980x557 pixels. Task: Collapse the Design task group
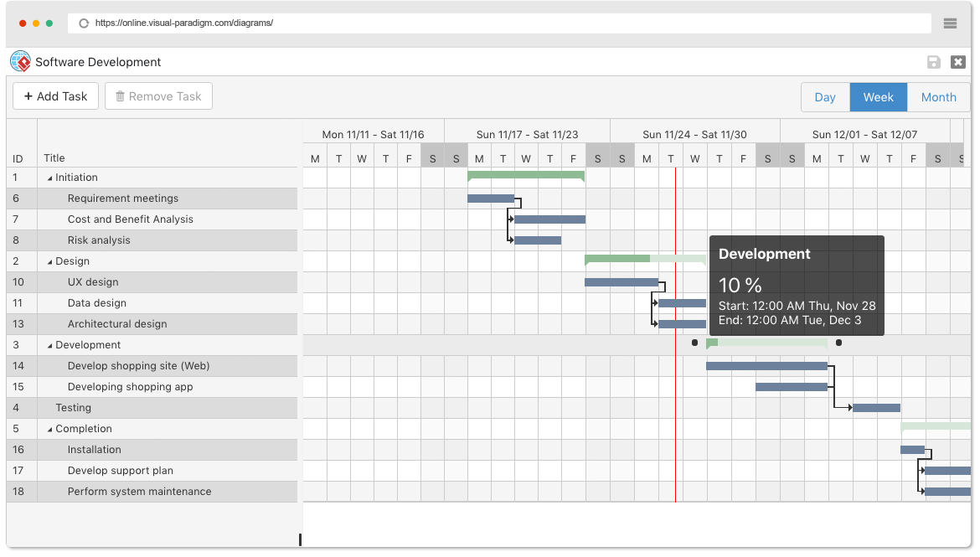coord(50,262)
